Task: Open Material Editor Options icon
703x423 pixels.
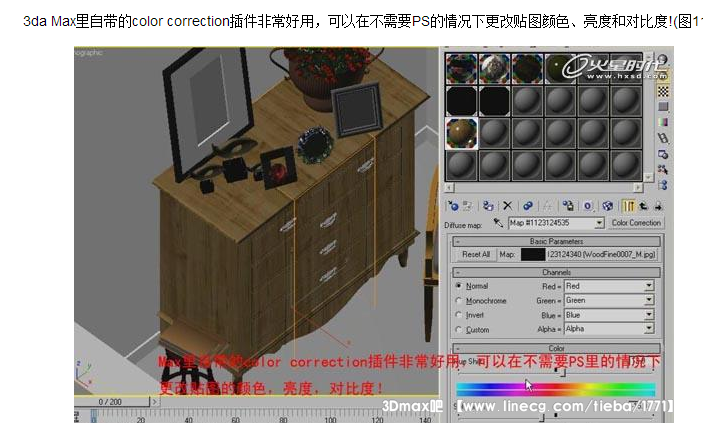Action: click(663, 154)
